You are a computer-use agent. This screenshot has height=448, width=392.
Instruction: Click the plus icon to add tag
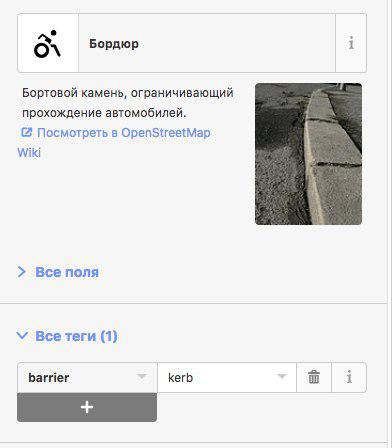point(87,407)
